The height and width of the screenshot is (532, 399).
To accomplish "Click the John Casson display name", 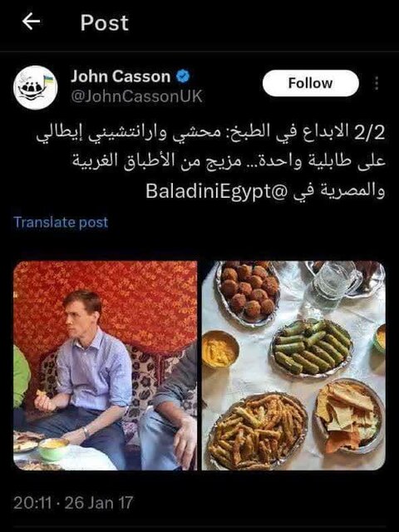I will [x=121, y=76].
